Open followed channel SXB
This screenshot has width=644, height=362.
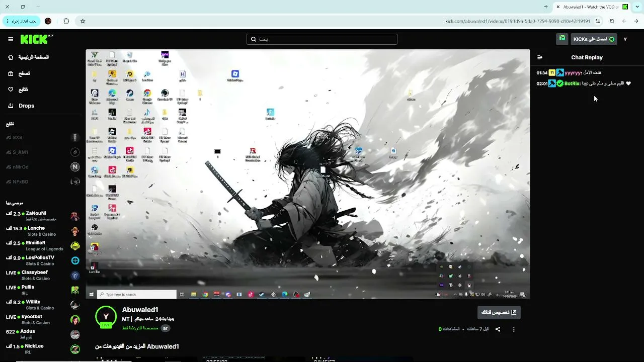click(x=42, y=138)
